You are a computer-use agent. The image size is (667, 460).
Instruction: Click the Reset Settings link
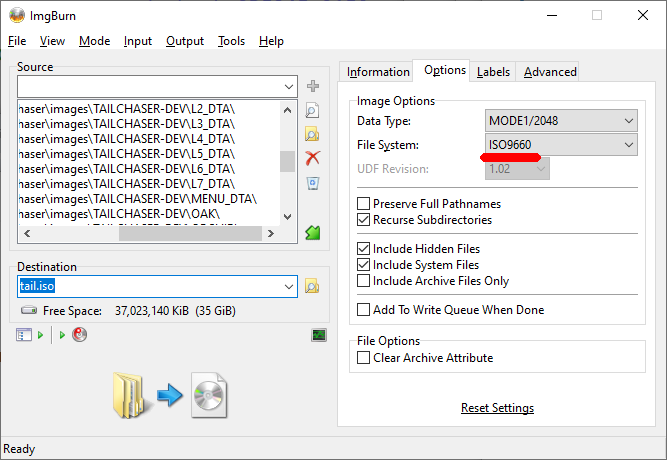(497, 408)
